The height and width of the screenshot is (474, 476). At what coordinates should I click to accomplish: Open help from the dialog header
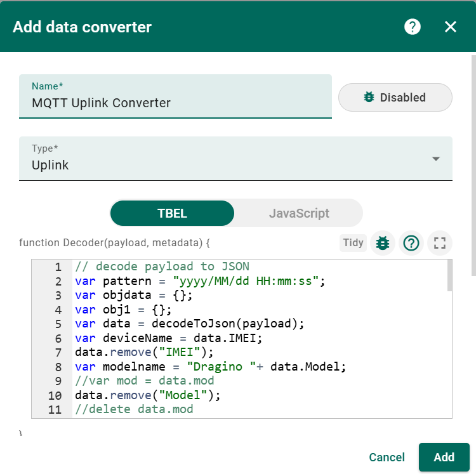tap(412, 27)
